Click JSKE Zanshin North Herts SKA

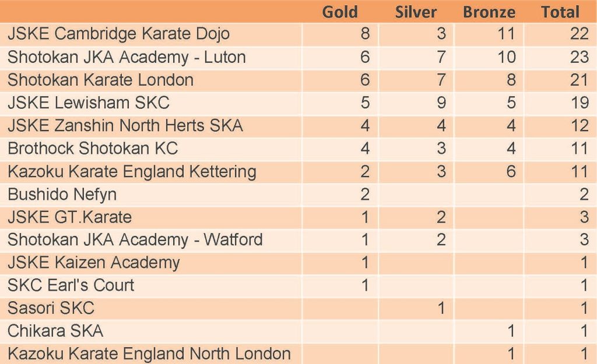125,125
